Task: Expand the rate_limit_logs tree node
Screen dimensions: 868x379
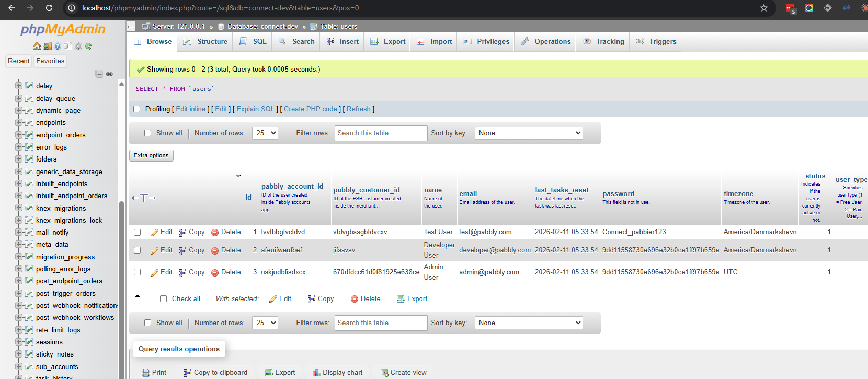Action: click(19, 330)
